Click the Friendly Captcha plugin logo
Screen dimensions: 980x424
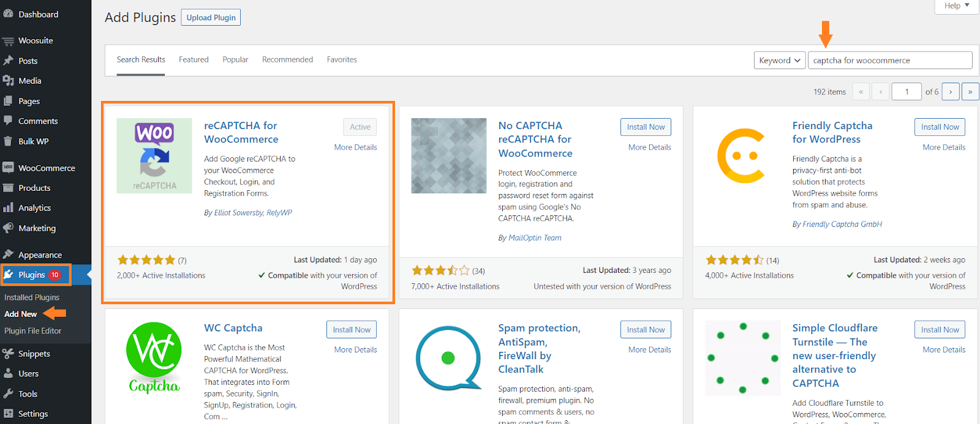coord(742,155)
